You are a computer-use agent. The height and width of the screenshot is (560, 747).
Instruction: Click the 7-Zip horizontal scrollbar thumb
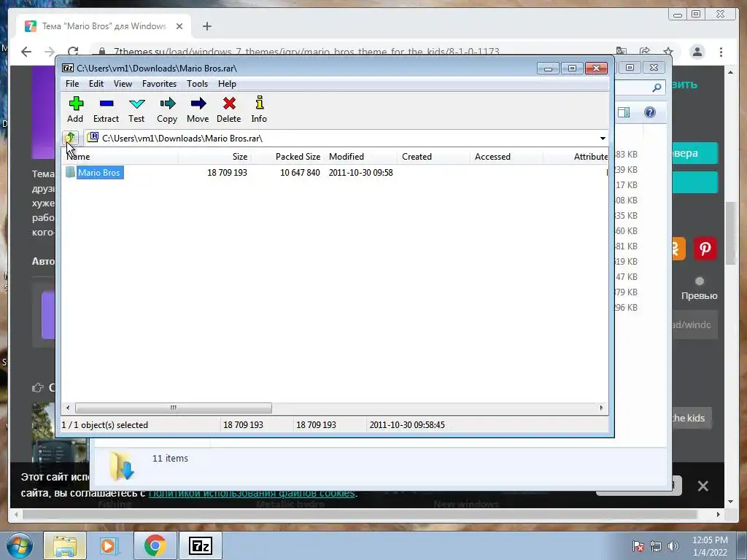[x=174, y=408]
